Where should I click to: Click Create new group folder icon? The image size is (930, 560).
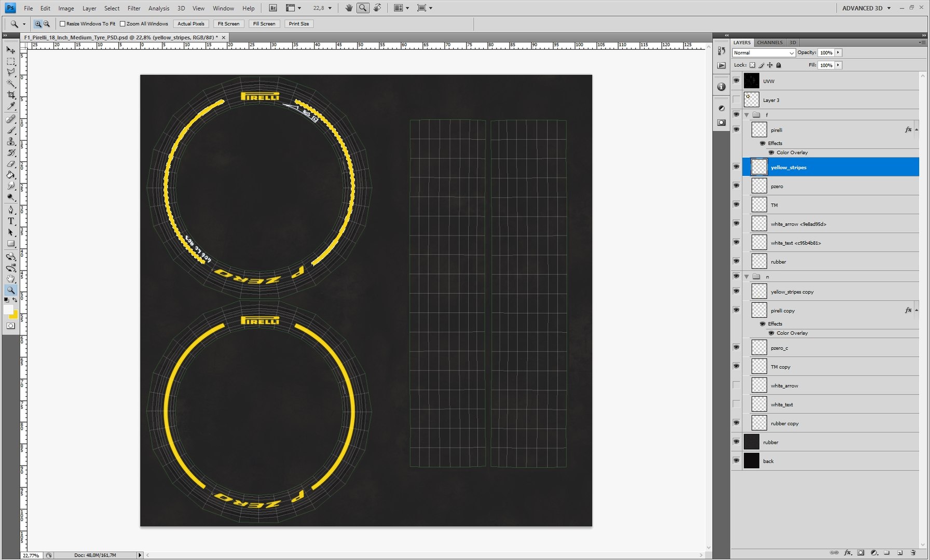tap(887, 553)
